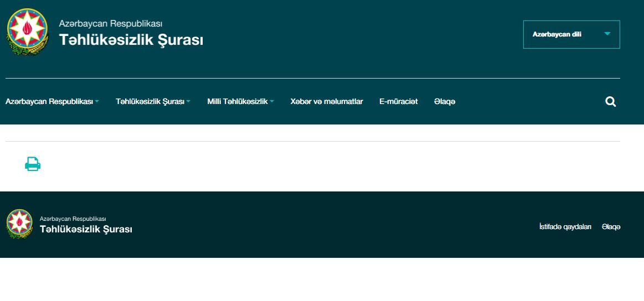Click the Əlaqə link in the footer
The image size is (644, 301).
pyautogui.click(x=611, y=227)
